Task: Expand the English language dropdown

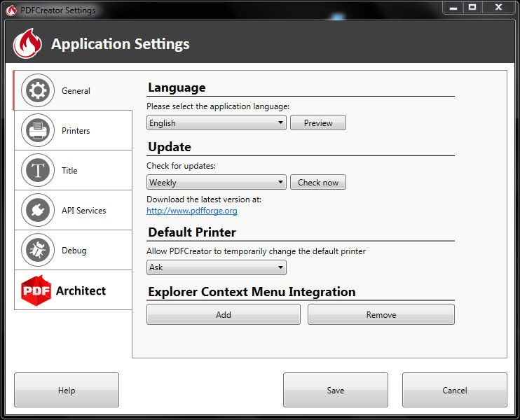Action: [x=217, y=123]
